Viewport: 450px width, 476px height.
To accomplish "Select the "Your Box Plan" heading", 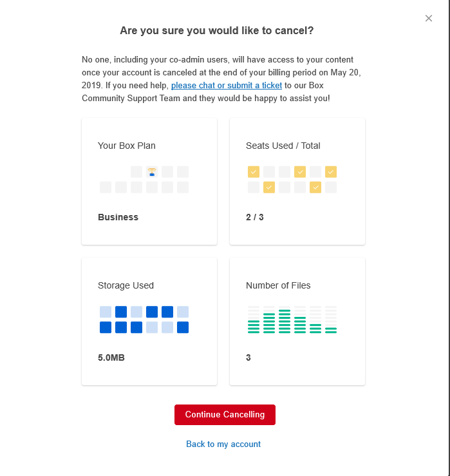I will coord(127,146).
